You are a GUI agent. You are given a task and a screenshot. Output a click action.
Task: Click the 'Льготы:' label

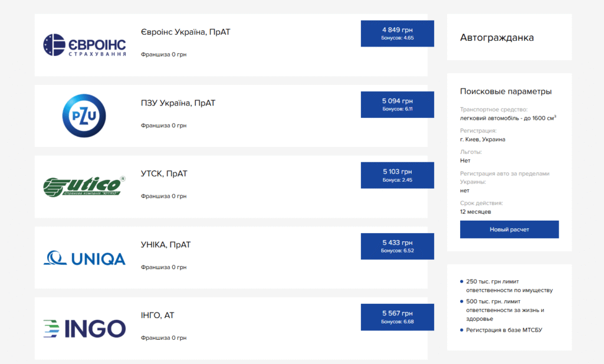click(x=471, y=152)
